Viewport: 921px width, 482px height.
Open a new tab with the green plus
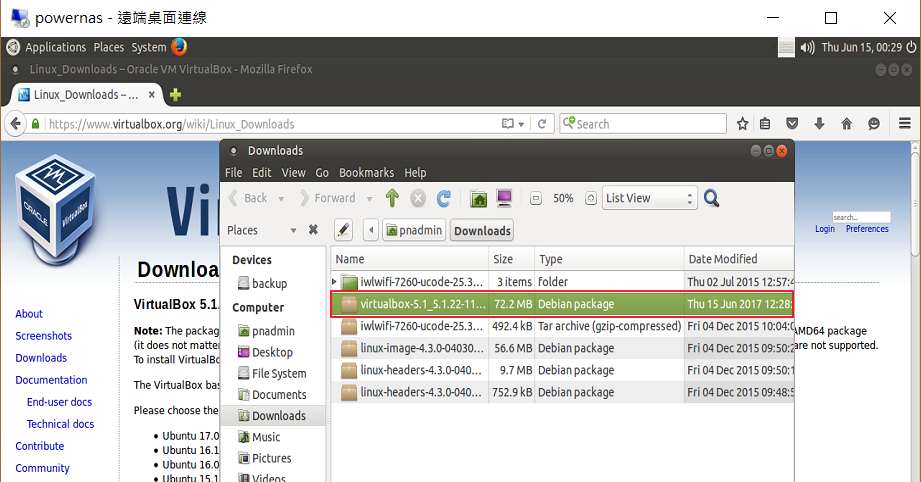pos(175,95)
